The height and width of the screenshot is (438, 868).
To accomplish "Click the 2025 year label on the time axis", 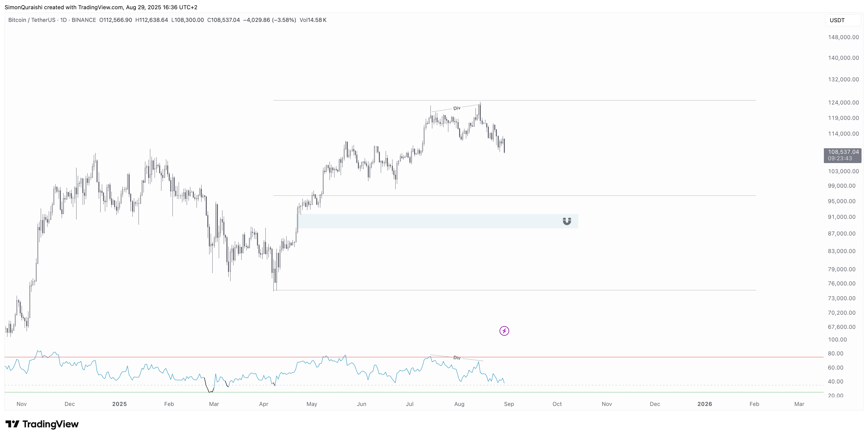I will coord(119,404).
